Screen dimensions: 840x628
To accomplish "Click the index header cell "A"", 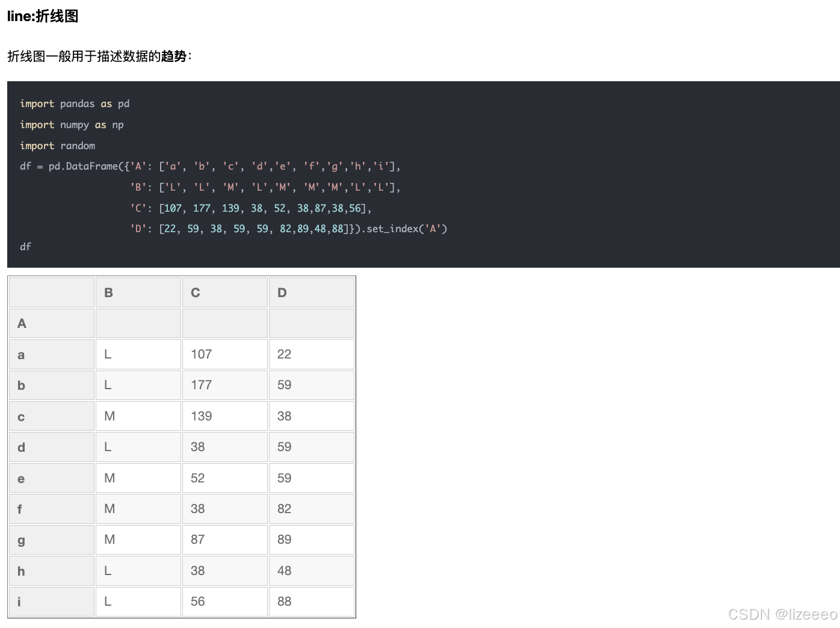I will coord(21,323).
